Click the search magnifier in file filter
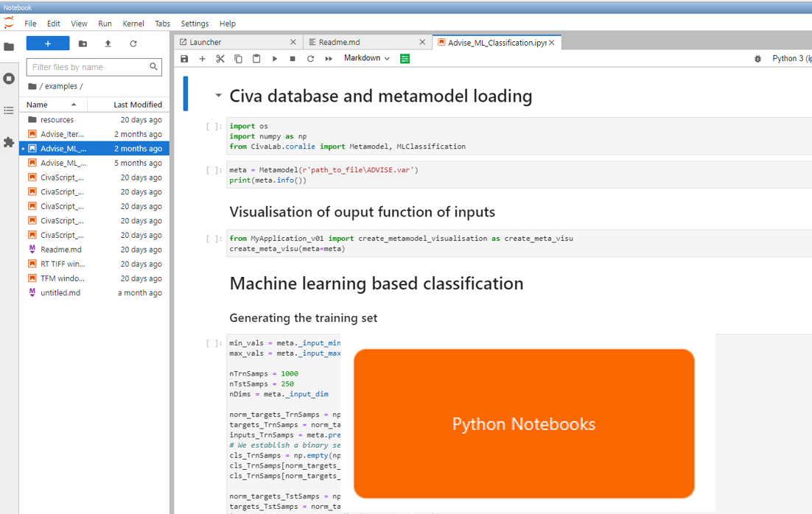The height and width of the screenshot is (514, 812). (x=153, y=67)
